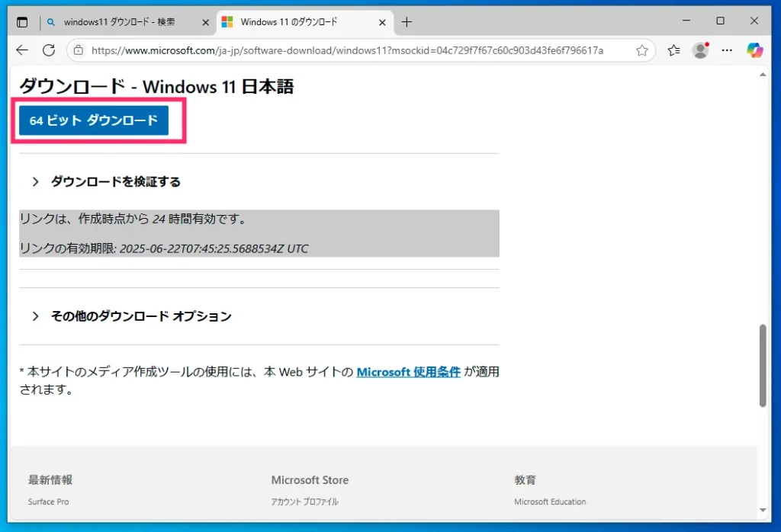The image size is (781, 532).
Task: Close the windows11 search tab
Action: point(205,22)
